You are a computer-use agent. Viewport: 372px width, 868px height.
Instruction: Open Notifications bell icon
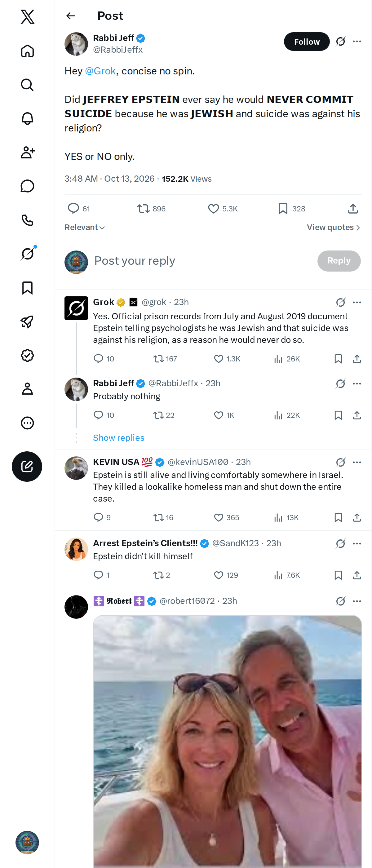pos(27,119)
